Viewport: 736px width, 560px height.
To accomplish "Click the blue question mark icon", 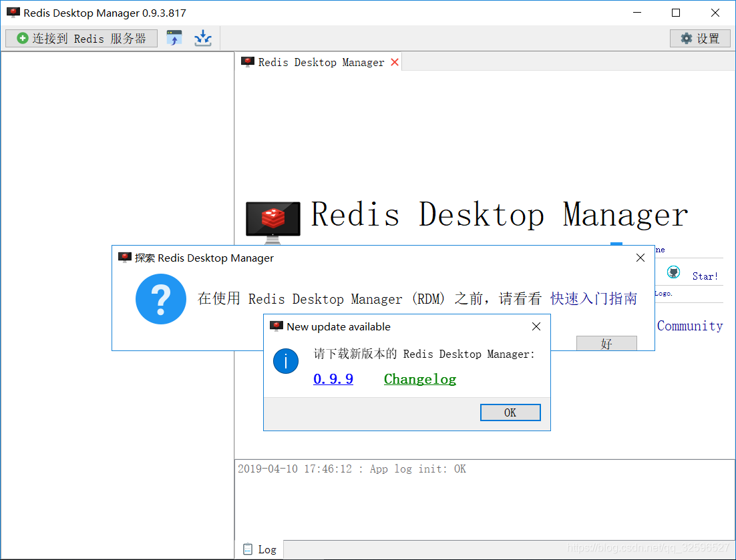I will tap(161, 299).
